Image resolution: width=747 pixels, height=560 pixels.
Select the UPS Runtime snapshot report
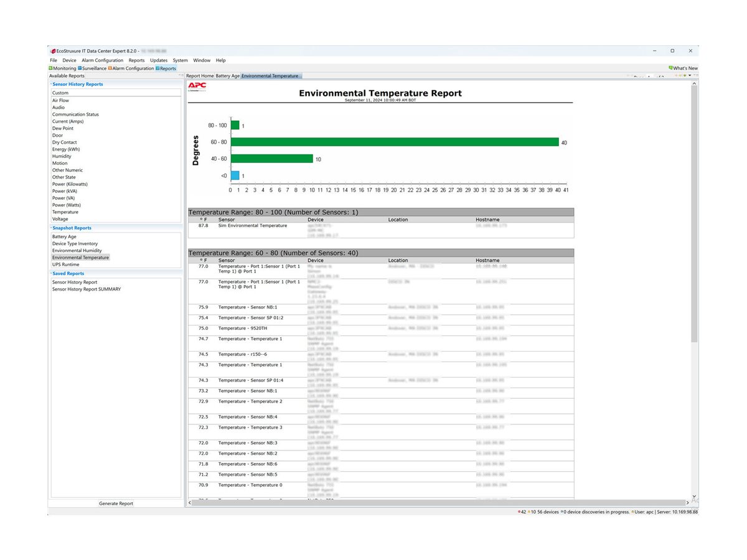65,264
